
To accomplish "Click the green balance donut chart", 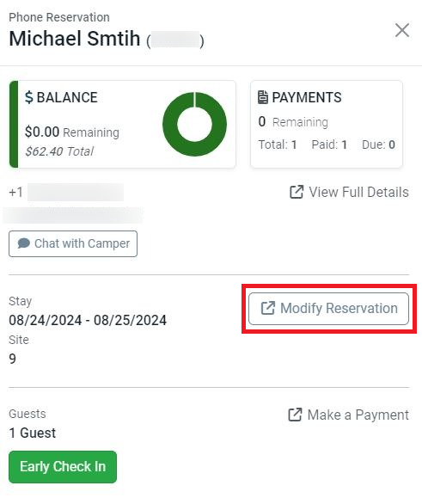I will (194, 124).
